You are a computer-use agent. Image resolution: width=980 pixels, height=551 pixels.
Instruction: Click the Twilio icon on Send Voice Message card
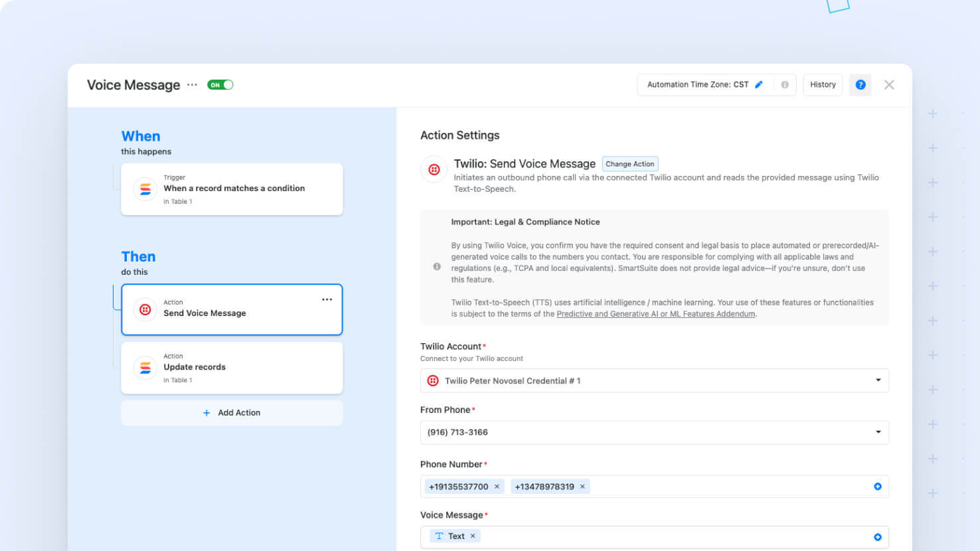point(145,309)
